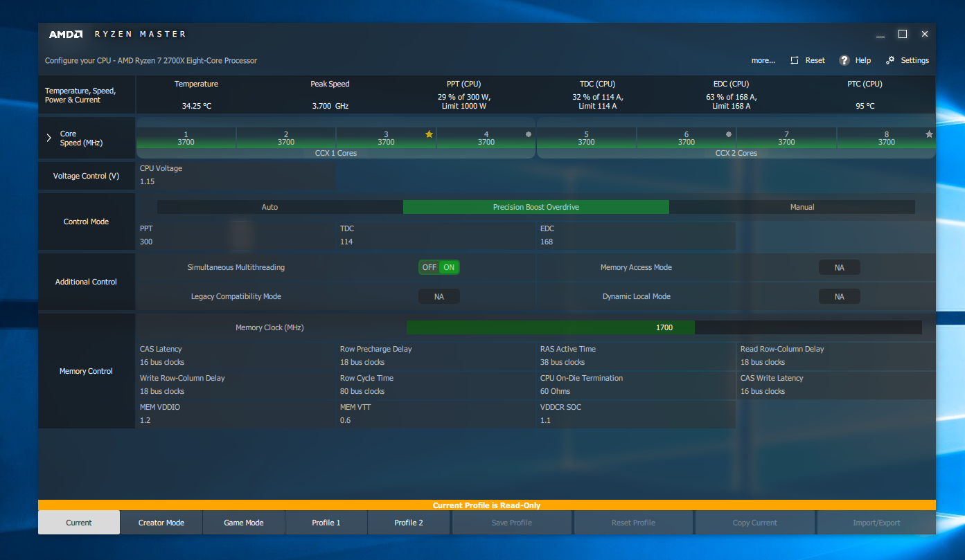This screenshot has height=560, width=965.
Task: Click the PPT value 300 field
Action: click(236, 242)
